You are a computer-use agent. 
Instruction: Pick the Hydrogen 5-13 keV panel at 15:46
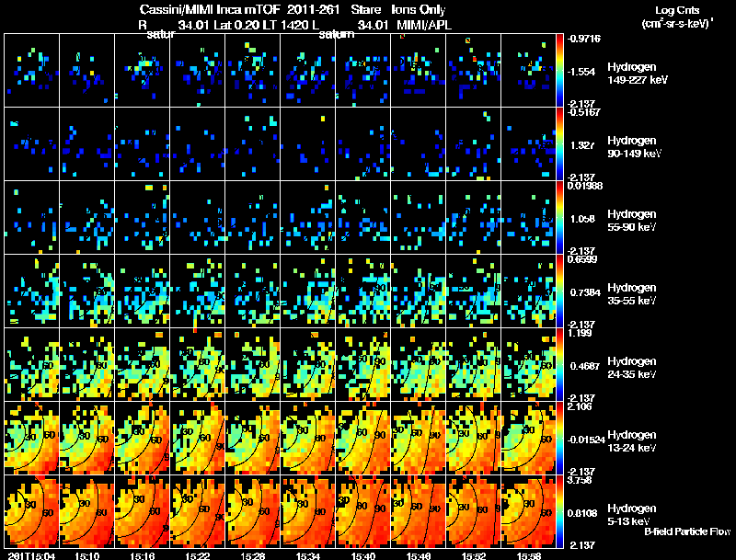point(419,512)
